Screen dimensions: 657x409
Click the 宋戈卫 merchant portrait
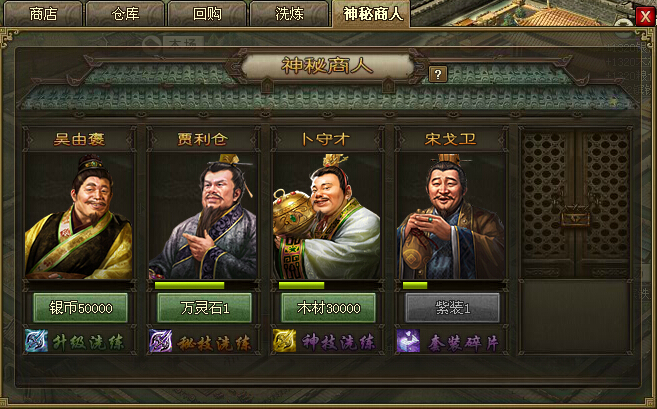tap(451, 216)
